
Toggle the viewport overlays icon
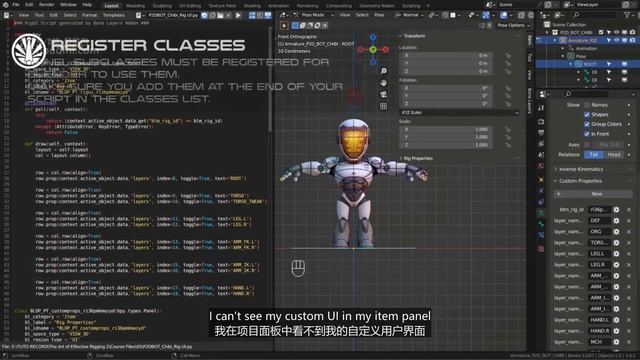504,15
